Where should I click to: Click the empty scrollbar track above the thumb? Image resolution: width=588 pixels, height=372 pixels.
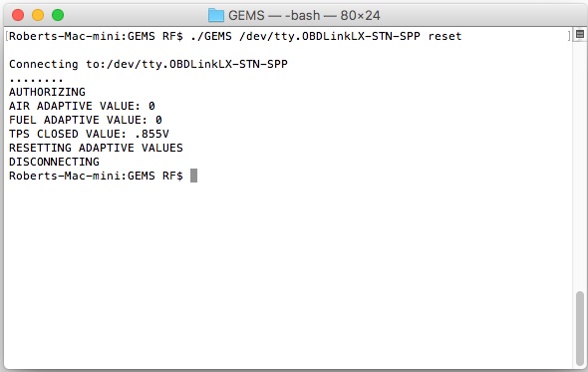[x=580, y=166]
